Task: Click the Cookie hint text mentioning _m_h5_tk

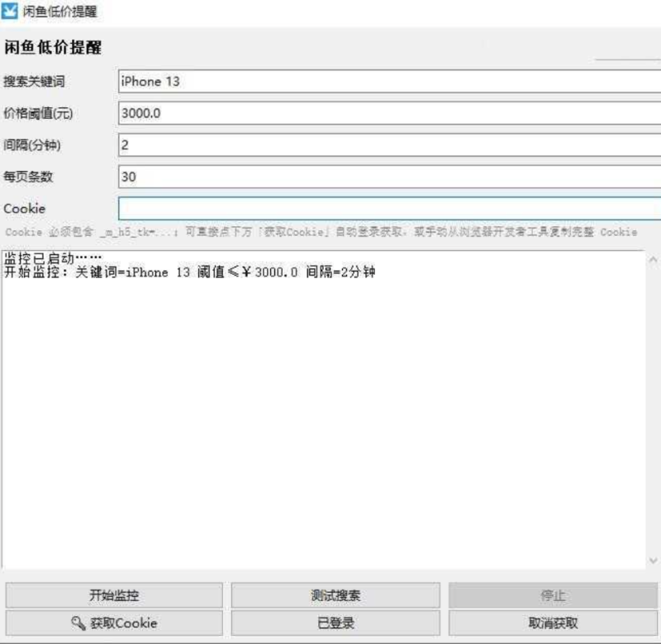Action: point(321,232)
